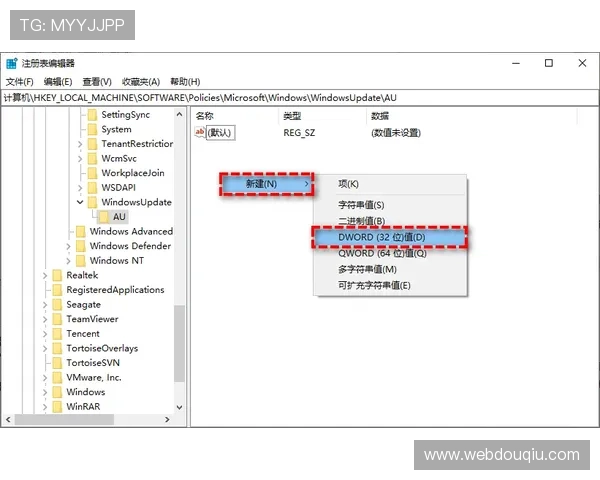600x480 pixels.
Task: Choose 可扩充字符串值(E) from the submenu
Action: [x=390, y=286]
